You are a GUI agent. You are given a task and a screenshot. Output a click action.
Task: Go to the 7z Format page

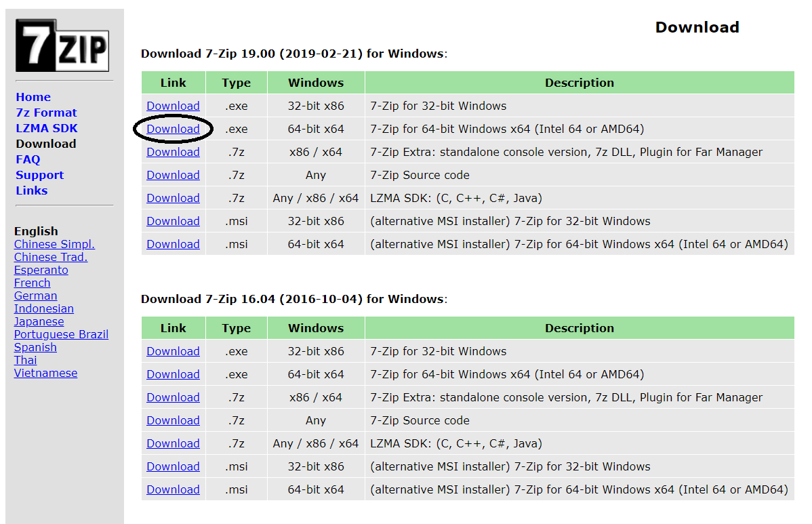coord(46,113)
